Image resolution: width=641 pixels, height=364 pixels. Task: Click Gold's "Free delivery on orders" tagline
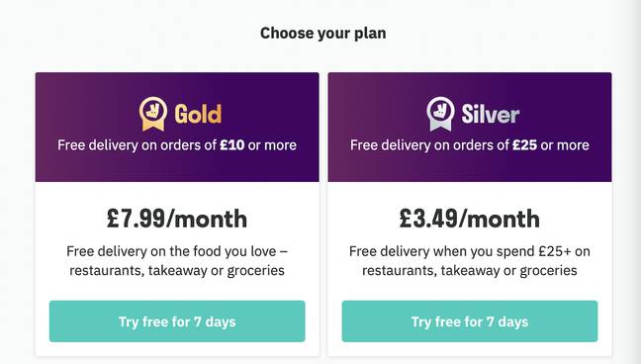177,144
